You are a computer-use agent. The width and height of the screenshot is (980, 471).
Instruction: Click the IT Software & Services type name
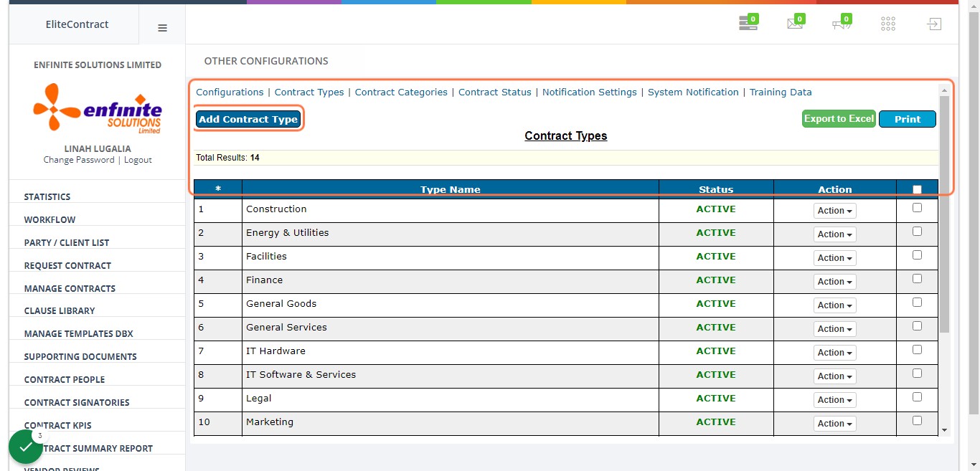coord(301,375)
